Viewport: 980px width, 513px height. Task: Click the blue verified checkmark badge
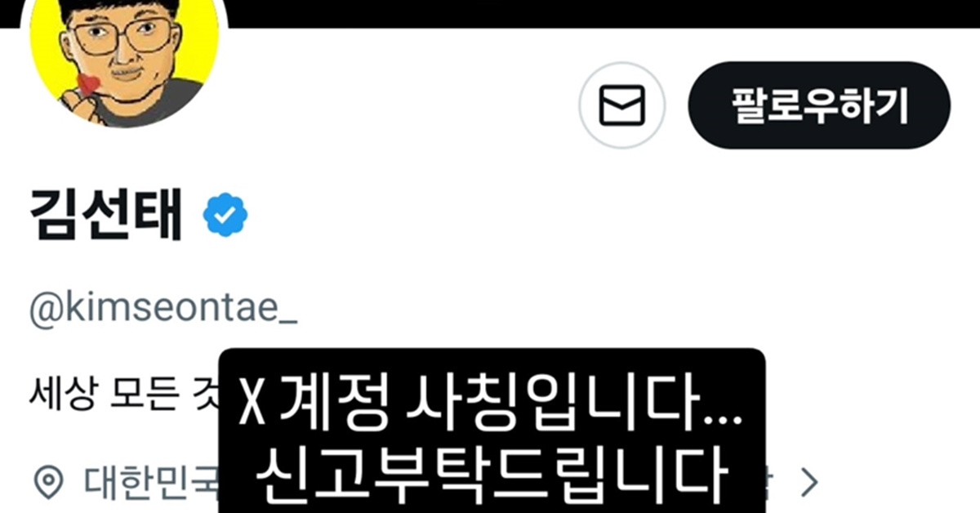(x=225, y=215)
